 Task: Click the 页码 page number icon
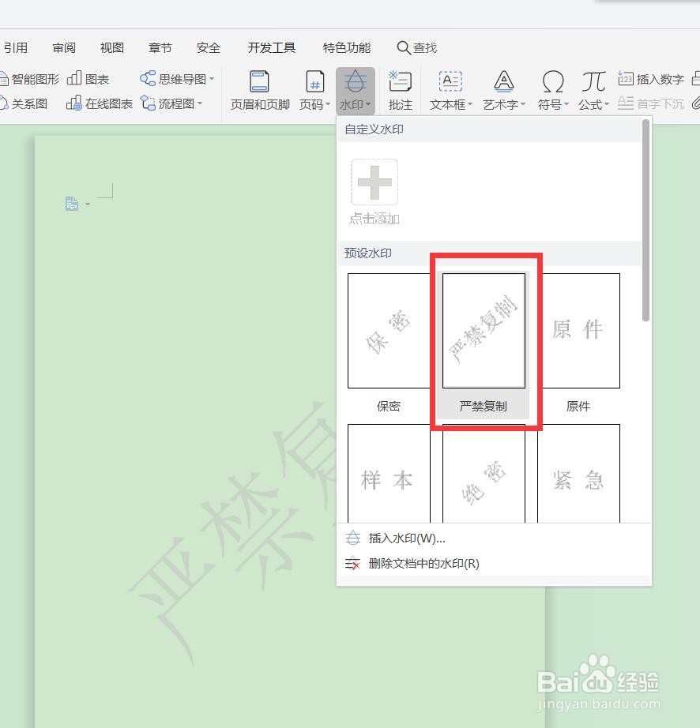(x=315, y=82)
